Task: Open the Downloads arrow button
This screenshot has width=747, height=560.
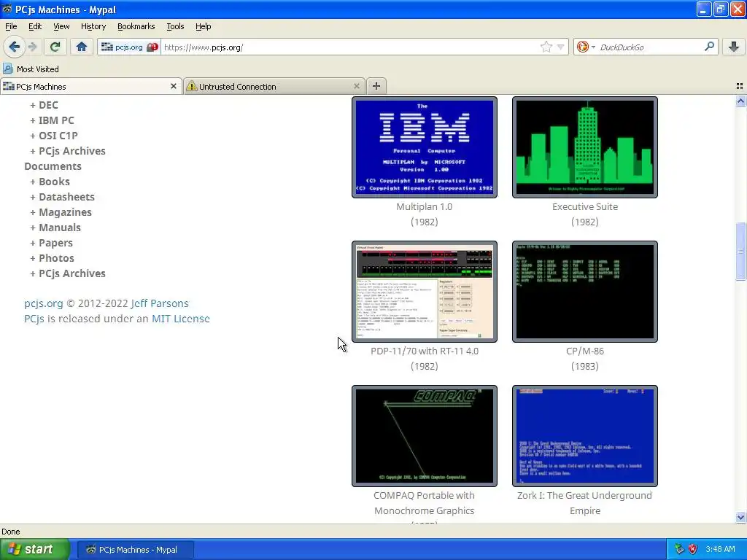Action: 734,47
